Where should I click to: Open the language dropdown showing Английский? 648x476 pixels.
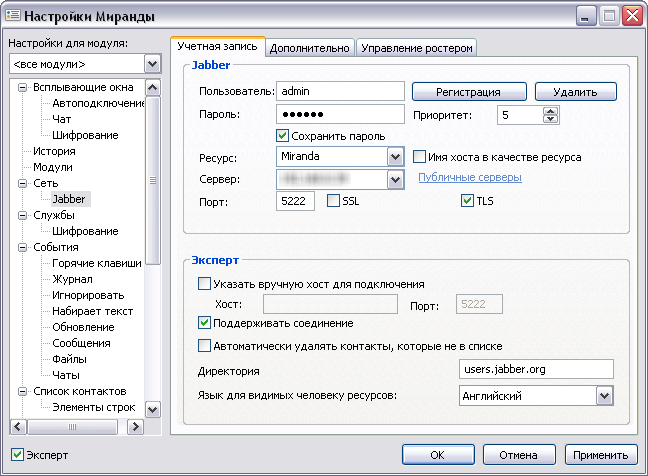[x=603, y=396]
